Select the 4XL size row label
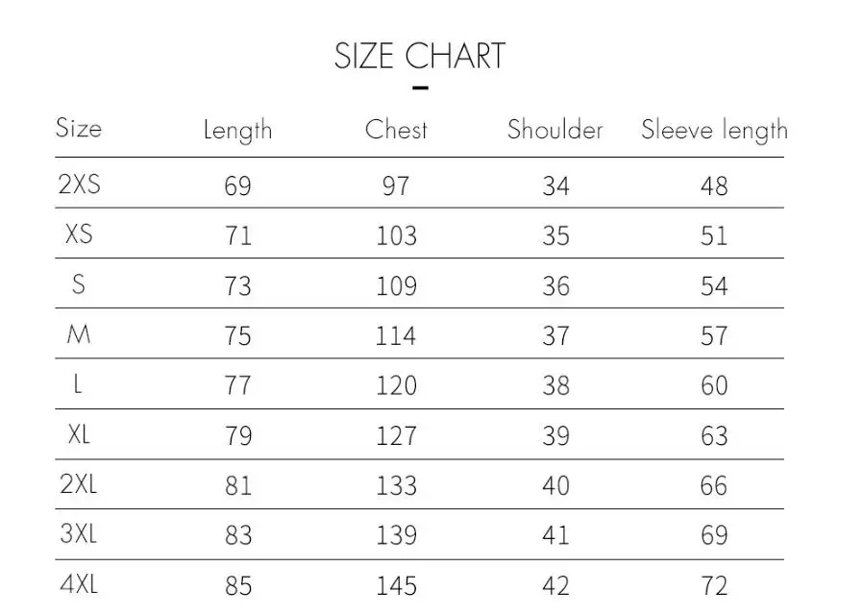The width and height of the screenshot is (862, 616). (x=79, y=584)
